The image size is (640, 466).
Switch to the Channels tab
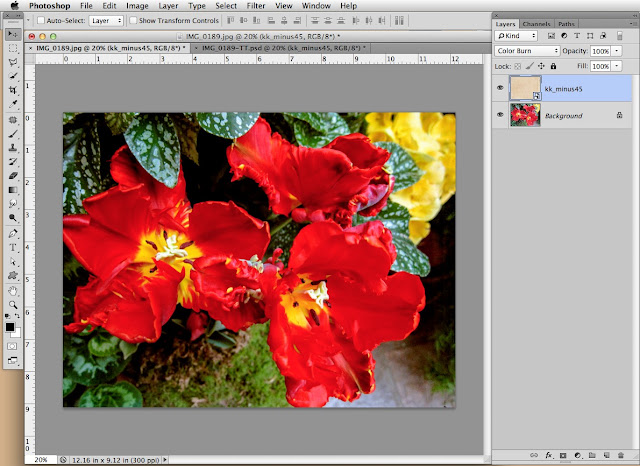(x=536, y=24)
